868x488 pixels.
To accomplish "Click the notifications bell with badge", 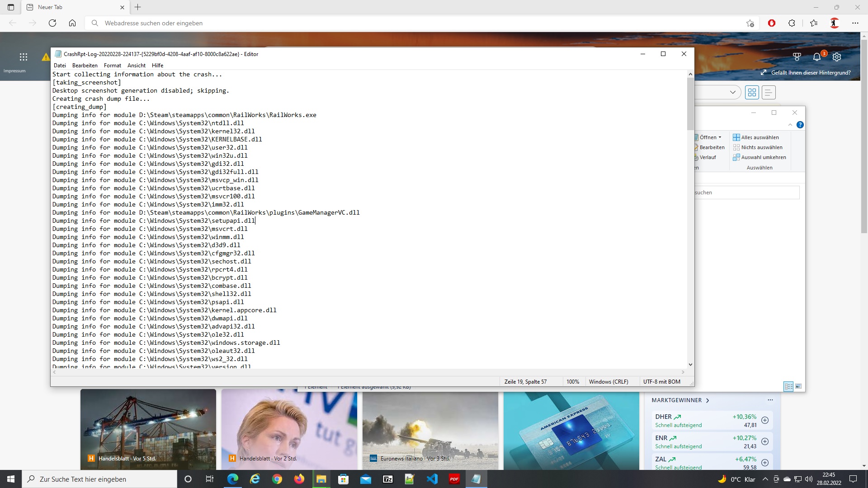I will coord(817,57).
